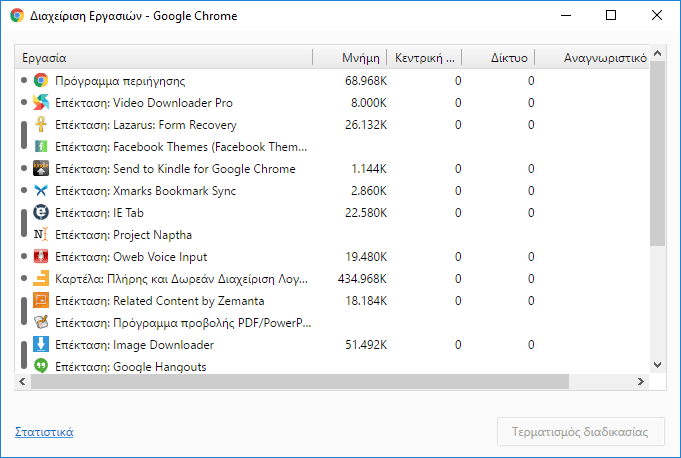Click the 68.968K memory value
This screenshot has height=458, width=681.
[x=366, y=81]
